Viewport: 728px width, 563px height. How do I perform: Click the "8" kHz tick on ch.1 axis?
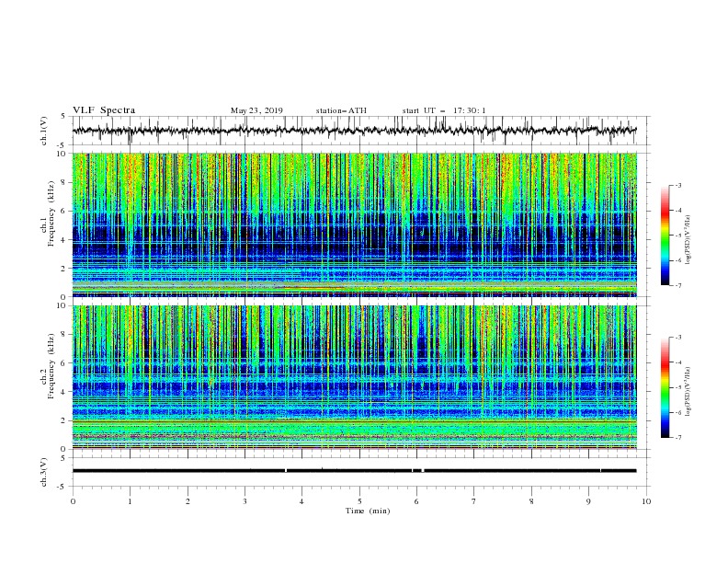pos(64,182)
